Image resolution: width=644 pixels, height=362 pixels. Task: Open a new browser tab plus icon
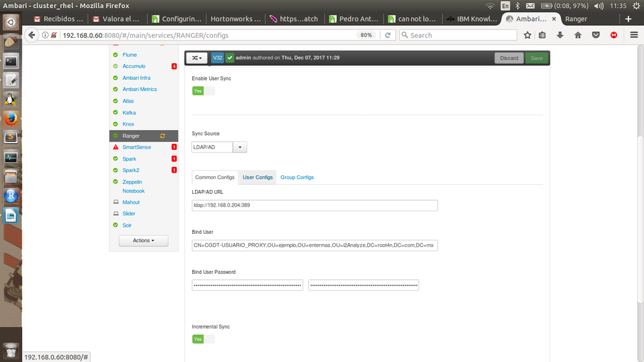[629, 19]
